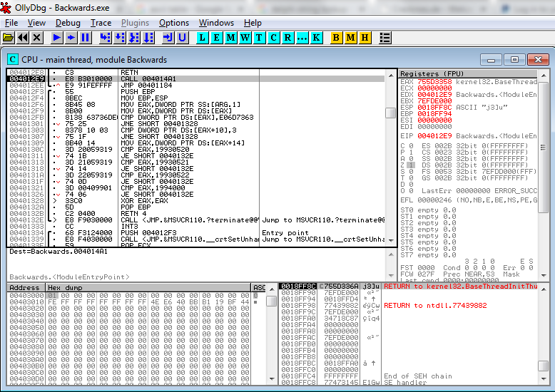
Task: Toggle the C flag value
Action: tap(411, 146)
